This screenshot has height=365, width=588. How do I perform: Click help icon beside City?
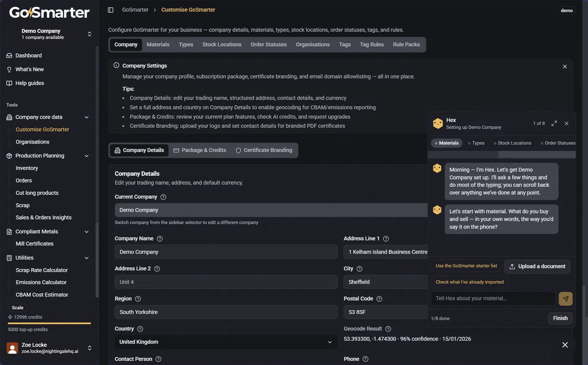click(x=360, y=269)
